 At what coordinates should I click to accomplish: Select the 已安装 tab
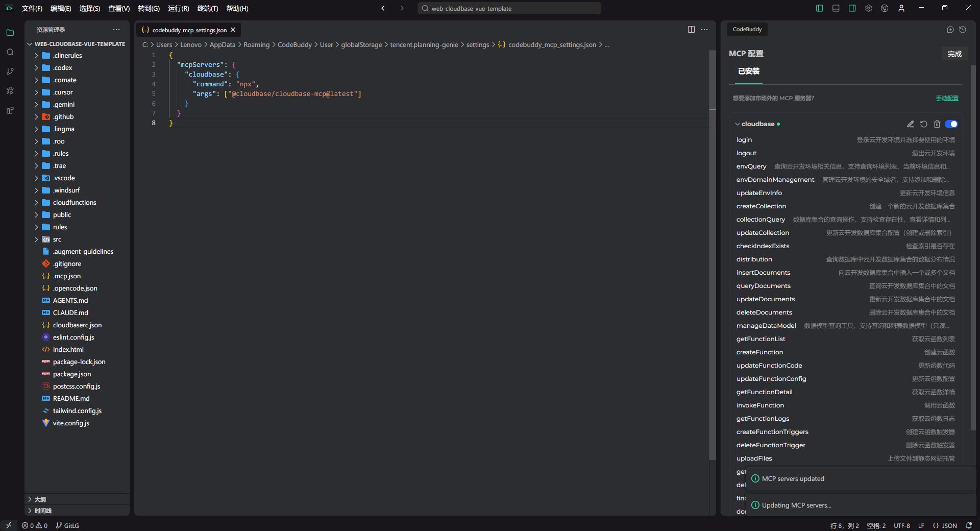[x=749, y=71]
